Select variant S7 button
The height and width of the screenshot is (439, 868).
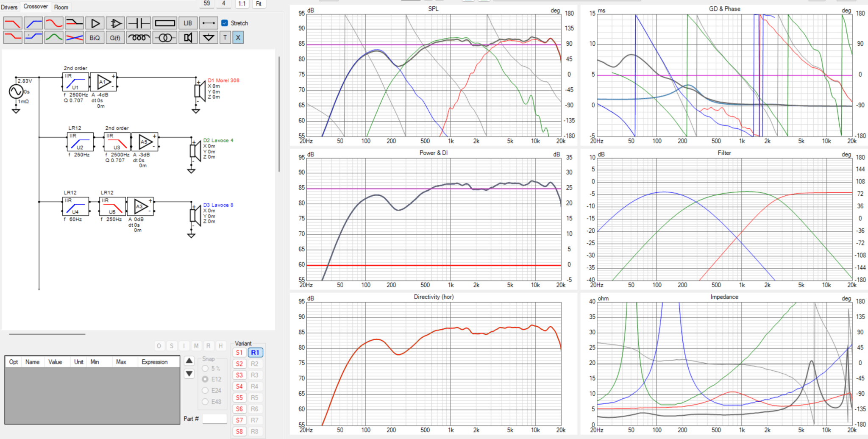pos(239,420)
